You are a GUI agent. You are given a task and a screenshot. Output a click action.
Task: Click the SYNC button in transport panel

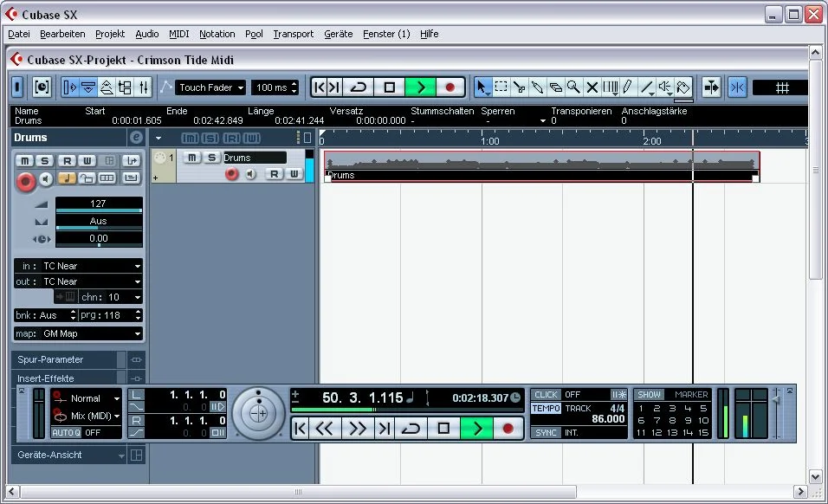click(546, 432)
